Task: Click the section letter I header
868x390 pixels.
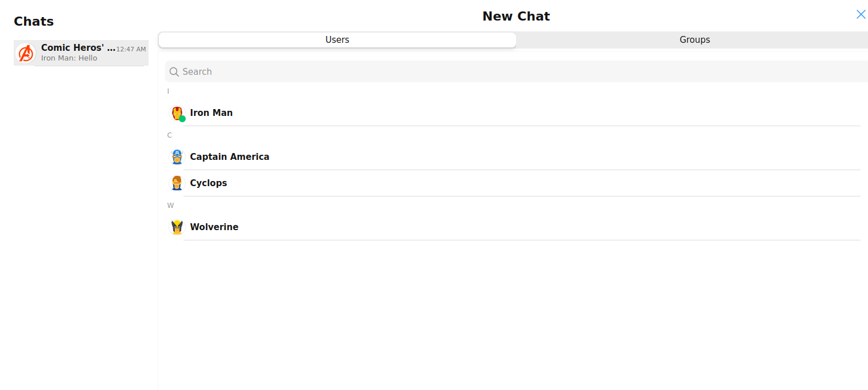Action: click(168, 91)
